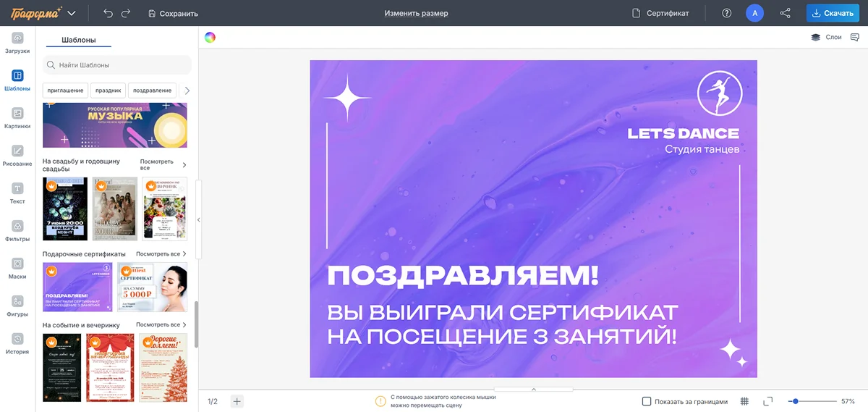The image size is (868, 412).
Task: Enable 'Показать за границами' checkbox
Action: pyautogui.click(x=647, y=401)
